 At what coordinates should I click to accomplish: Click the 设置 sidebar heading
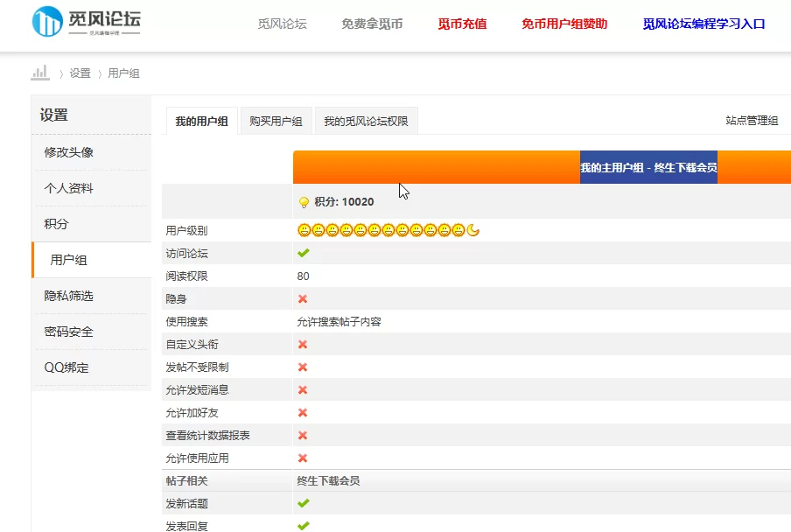[x=54, y=115]
